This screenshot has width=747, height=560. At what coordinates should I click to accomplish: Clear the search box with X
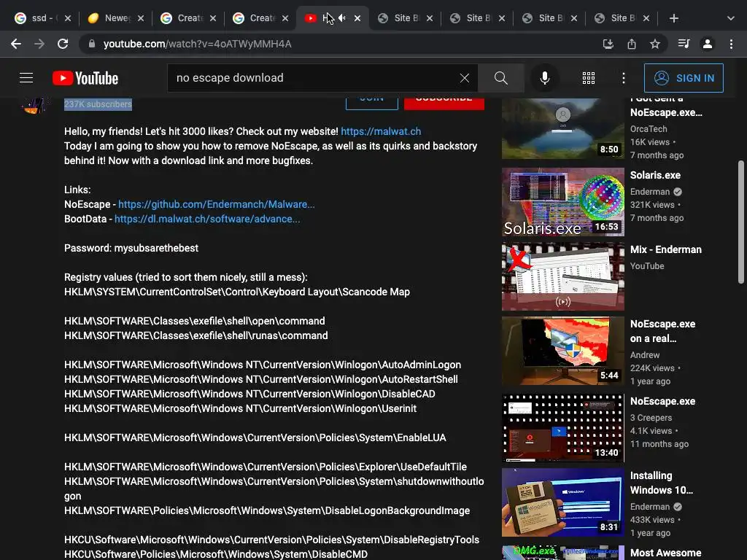tap(465, 77)
